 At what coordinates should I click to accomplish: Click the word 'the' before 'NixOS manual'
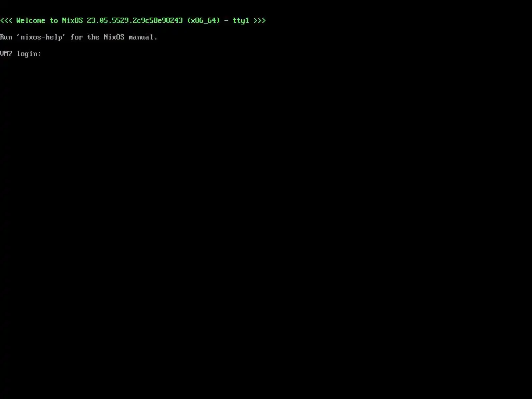[x=94, y=37]
